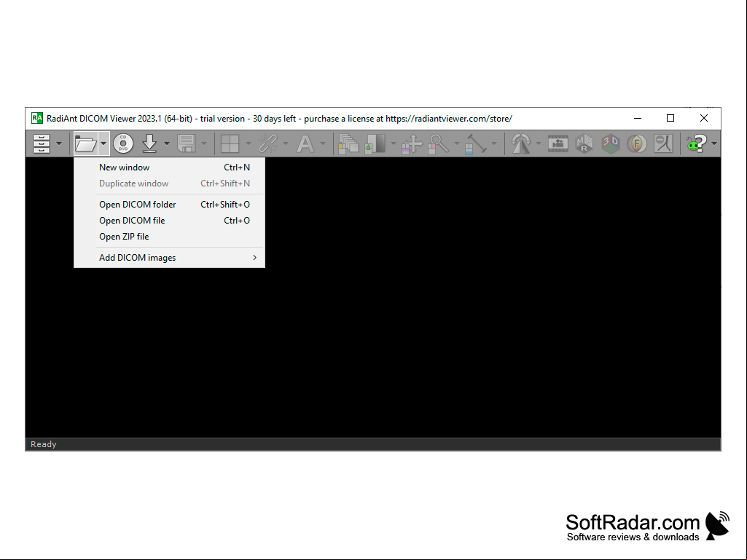Expand the download arrow dropdown

coord(167,143)
